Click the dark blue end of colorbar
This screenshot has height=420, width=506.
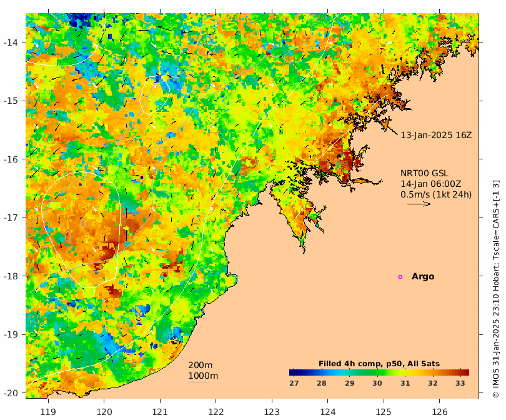point(292,372)
